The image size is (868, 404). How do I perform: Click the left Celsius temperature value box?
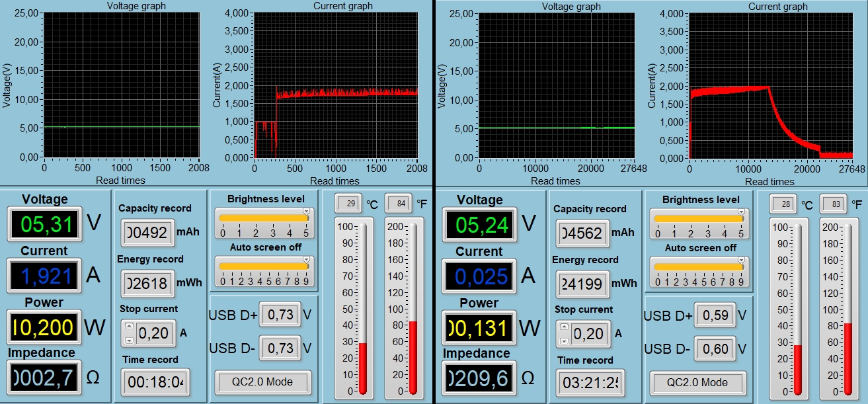[x=348, y=203]
